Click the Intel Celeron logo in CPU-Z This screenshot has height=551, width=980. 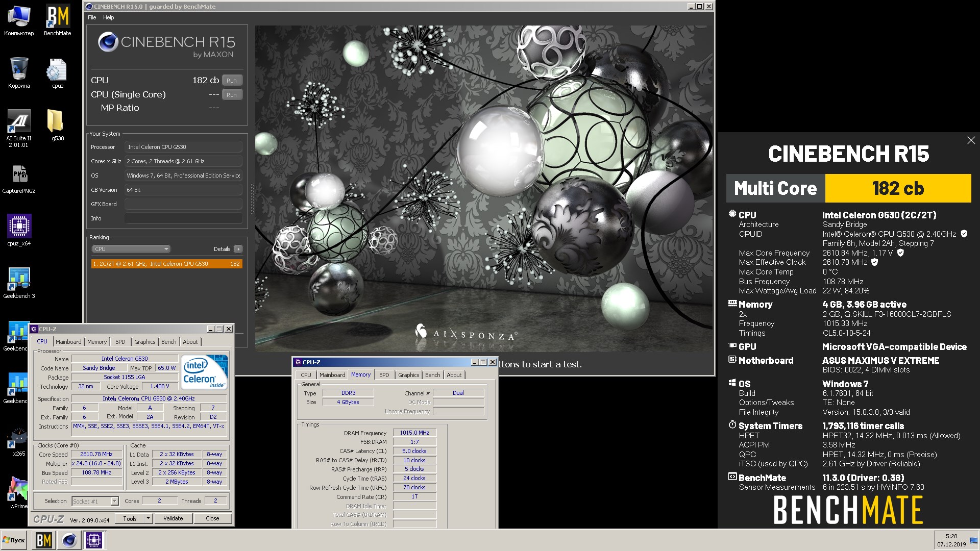coord(204,372)
